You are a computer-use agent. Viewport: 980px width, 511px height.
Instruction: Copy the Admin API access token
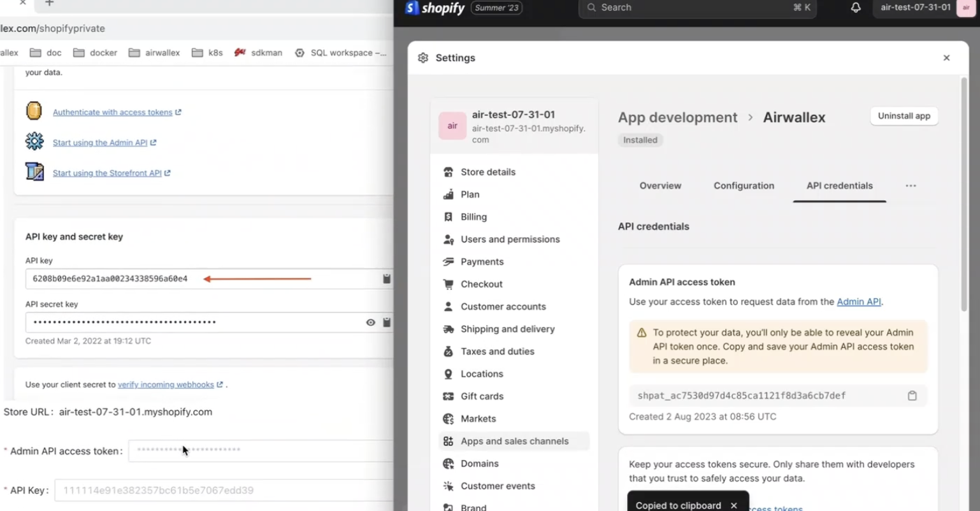click(912, 396)
